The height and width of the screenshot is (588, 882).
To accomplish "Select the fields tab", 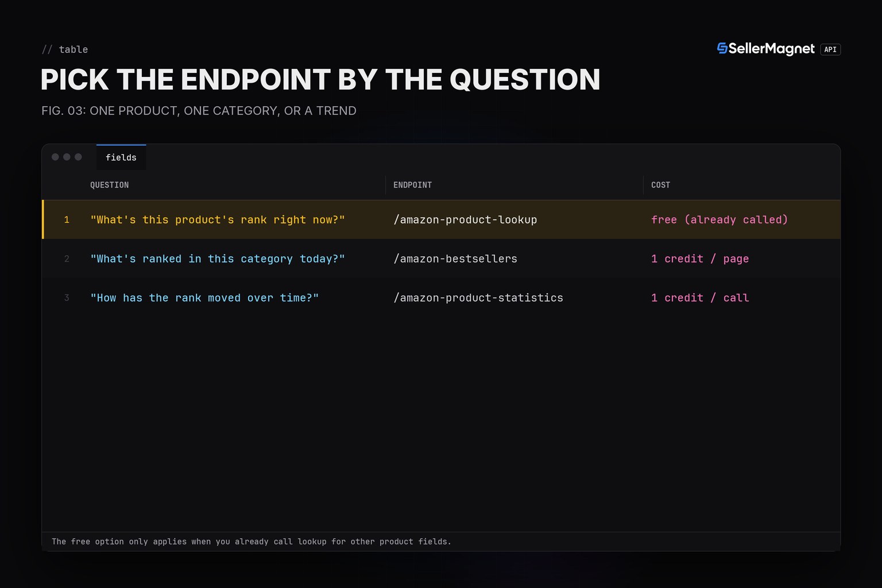I will point(121,157).
